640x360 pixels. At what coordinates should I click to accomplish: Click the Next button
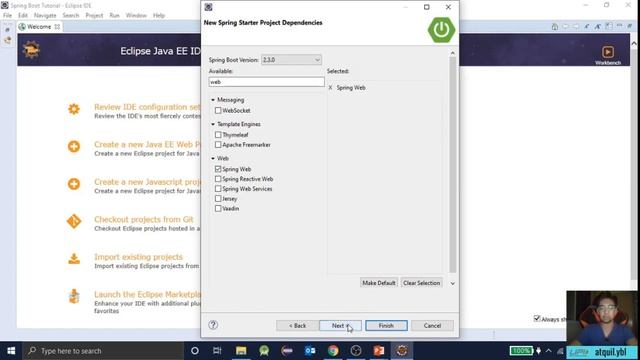pos(340,325)
